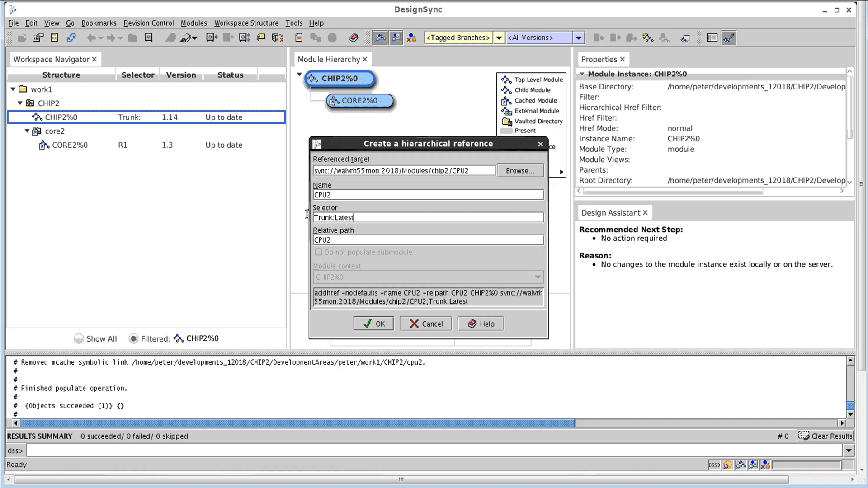Click the vault safe toolbar icon
The image size is (868, 488).
[149, 38]
